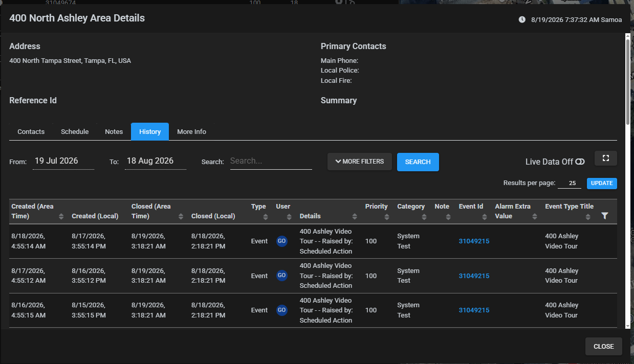Sort by Priority column arrows
This screenshot has width=634, height=364.
click(x=387, y=217)
